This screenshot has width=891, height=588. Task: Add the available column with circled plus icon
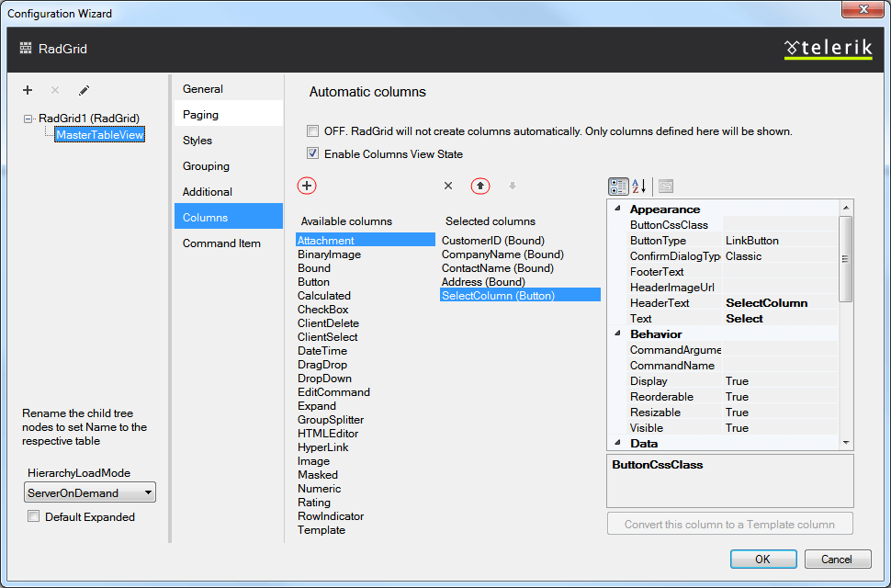pyautogui.click(x=307, y=186)
